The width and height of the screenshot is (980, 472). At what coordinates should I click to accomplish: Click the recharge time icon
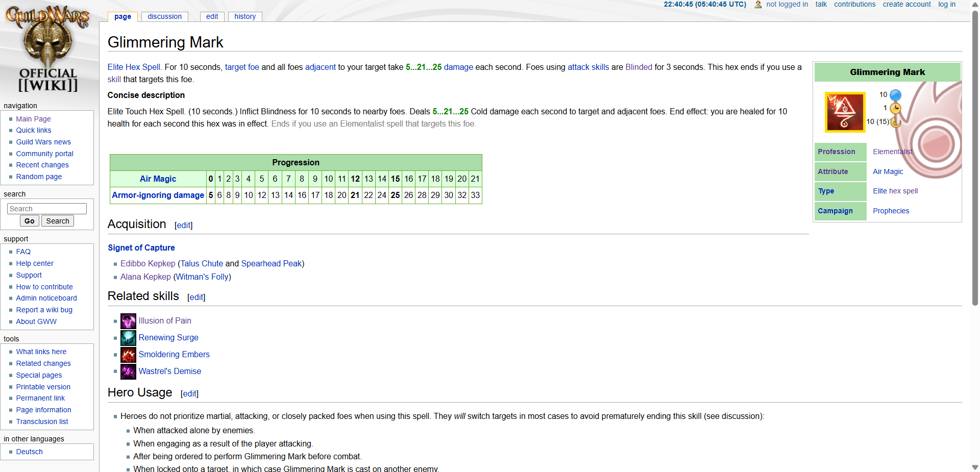[x=896, y=121]
